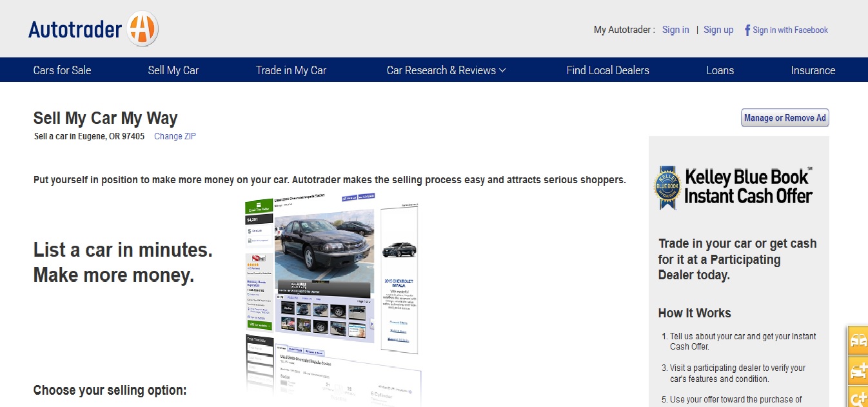This screenshot has width=868, height=407.
Task: Click 'How It Works' heading
Action: [695, 313]
